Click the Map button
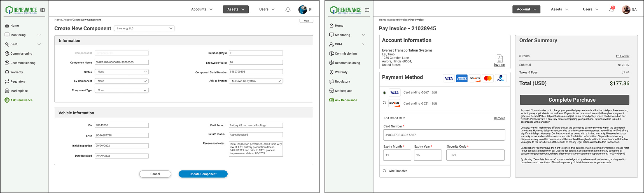This screenshot has height=193, width=644. tap(306, 21)
